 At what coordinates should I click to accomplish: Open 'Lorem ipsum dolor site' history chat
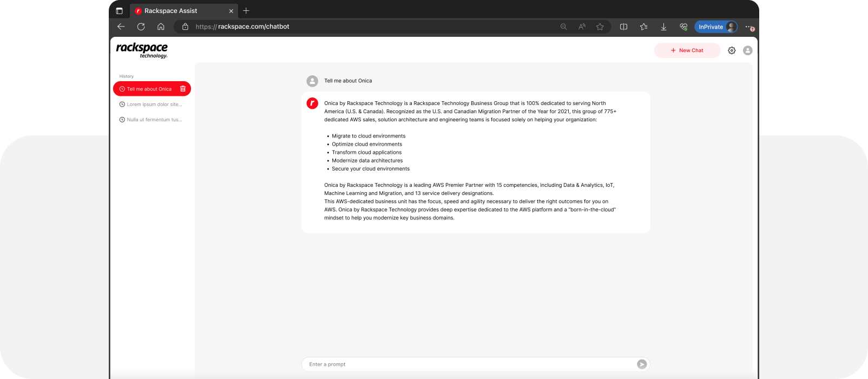(x=154, y=104)
